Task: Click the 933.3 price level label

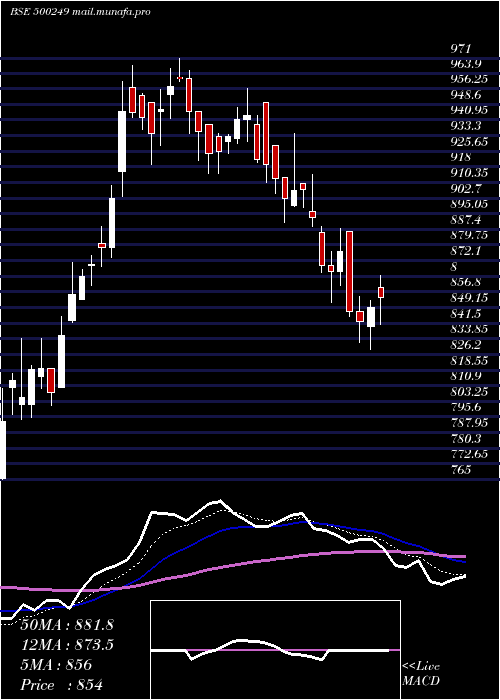Action: point(466,126)
